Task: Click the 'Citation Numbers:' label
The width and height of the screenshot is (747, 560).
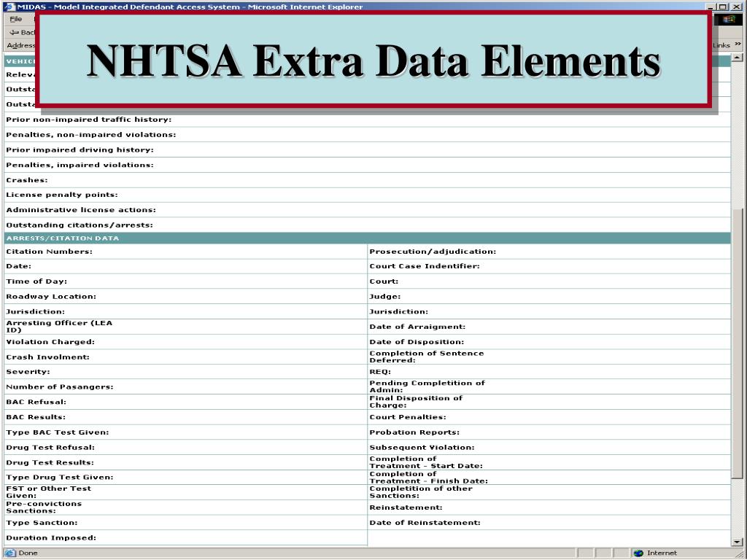Action: point(49,252)
